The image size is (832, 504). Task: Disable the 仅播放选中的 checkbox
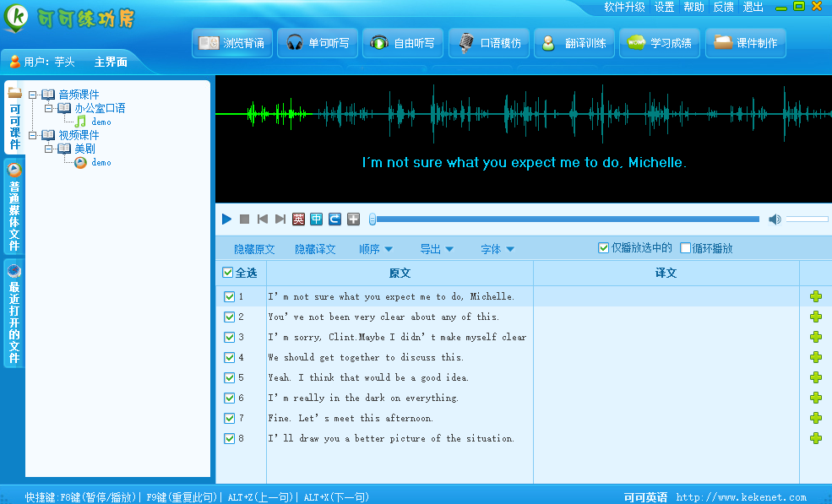[x=603, y=248]
